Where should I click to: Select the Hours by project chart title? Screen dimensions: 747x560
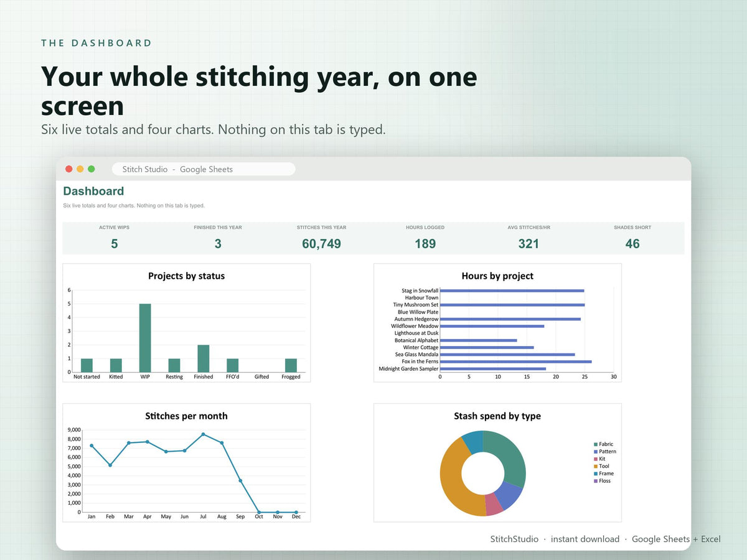pyautogui.click(x=497, y=276)
